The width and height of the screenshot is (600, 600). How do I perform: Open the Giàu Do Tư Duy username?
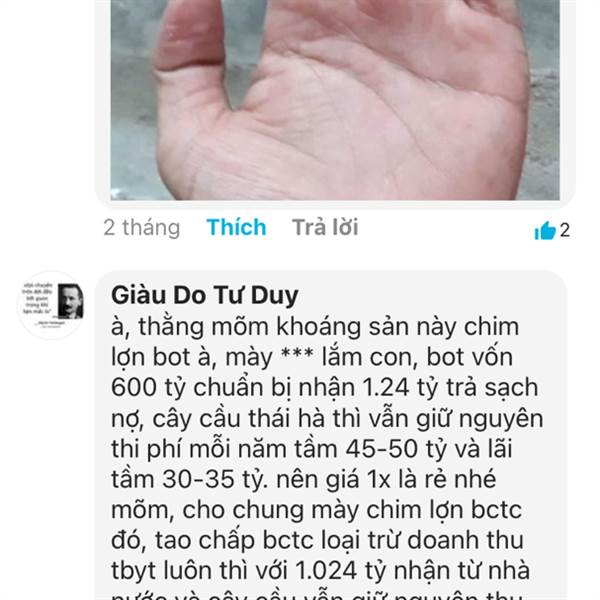[205, 295]
